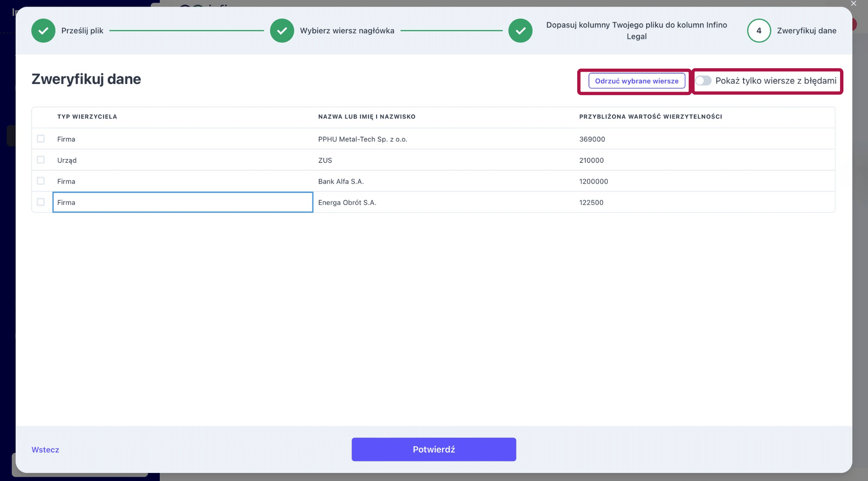Click the 210000 value cell

point(705,160)
